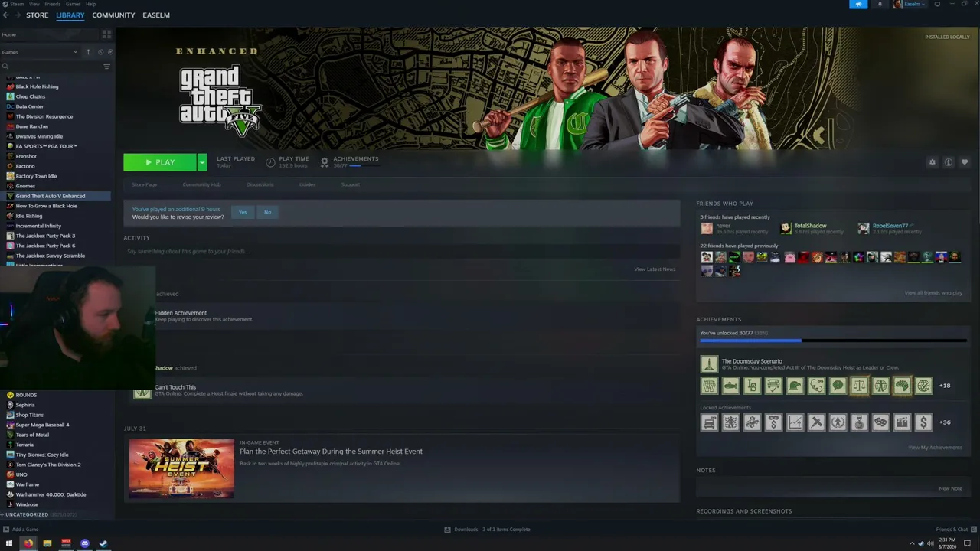
Task: Open the Friends menu
Action: coord(52,4)
